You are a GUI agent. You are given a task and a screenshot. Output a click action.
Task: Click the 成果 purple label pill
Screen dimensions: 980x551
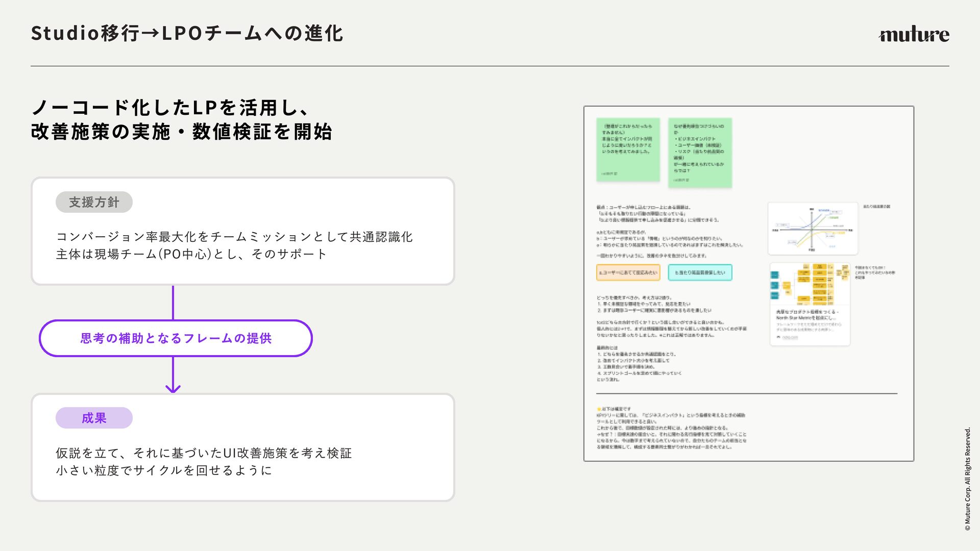click(x=94, y=418)
